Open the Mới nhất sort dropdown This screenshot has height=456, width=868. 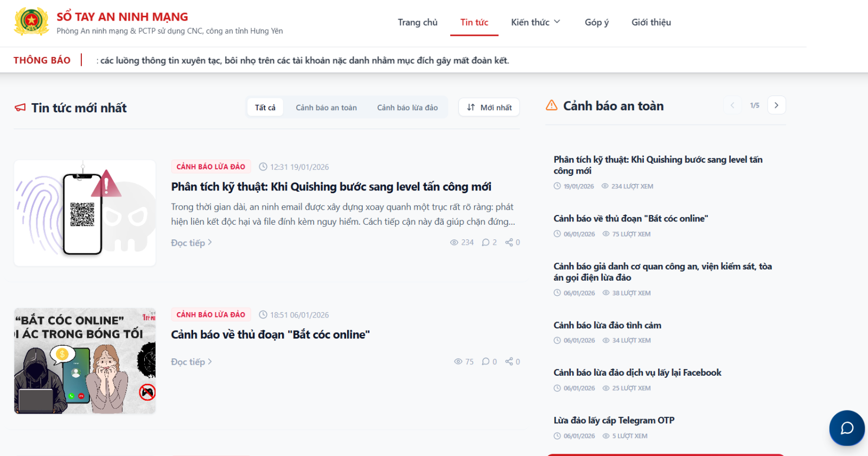pos(489,107)
